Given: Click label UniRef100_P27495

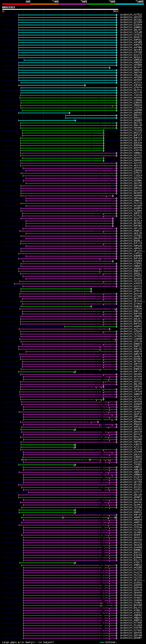Looking at the screenshot, I should [x=131, y=623].
